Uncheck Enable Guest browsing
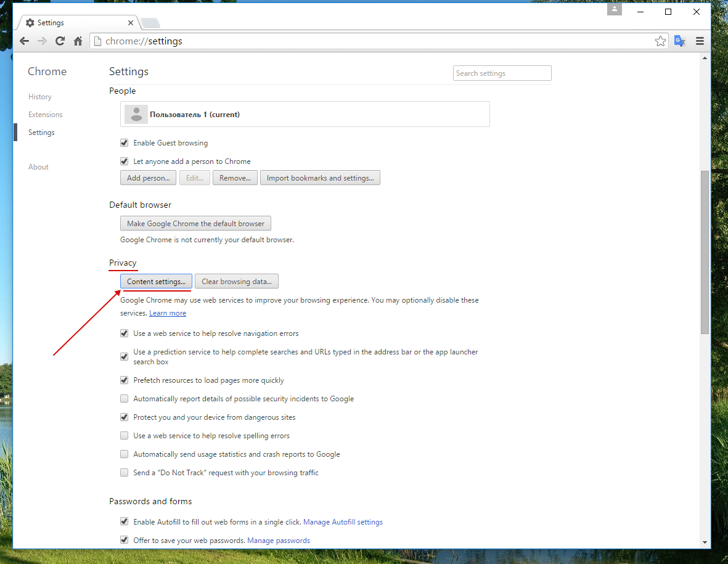Screen dimensions: 728x564 [124, 143]
